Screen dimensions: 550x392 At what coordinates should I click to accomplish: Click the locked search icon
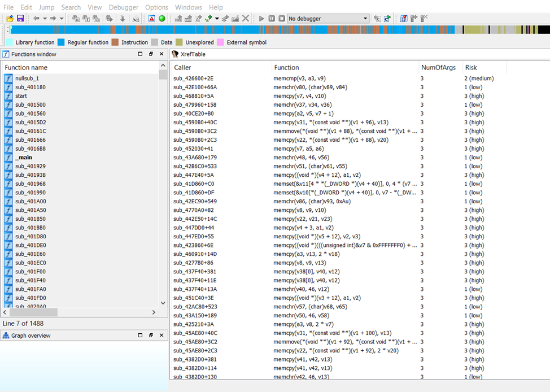coord(136,18)
